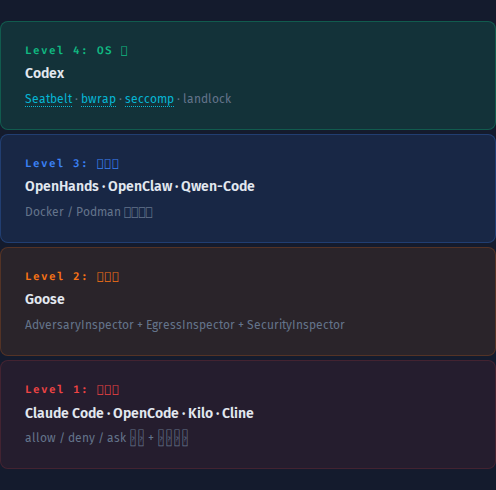This screenshot has height=490, width=496.
Task: Click the Level 2 heading label
Action: (x=72, y=277)
